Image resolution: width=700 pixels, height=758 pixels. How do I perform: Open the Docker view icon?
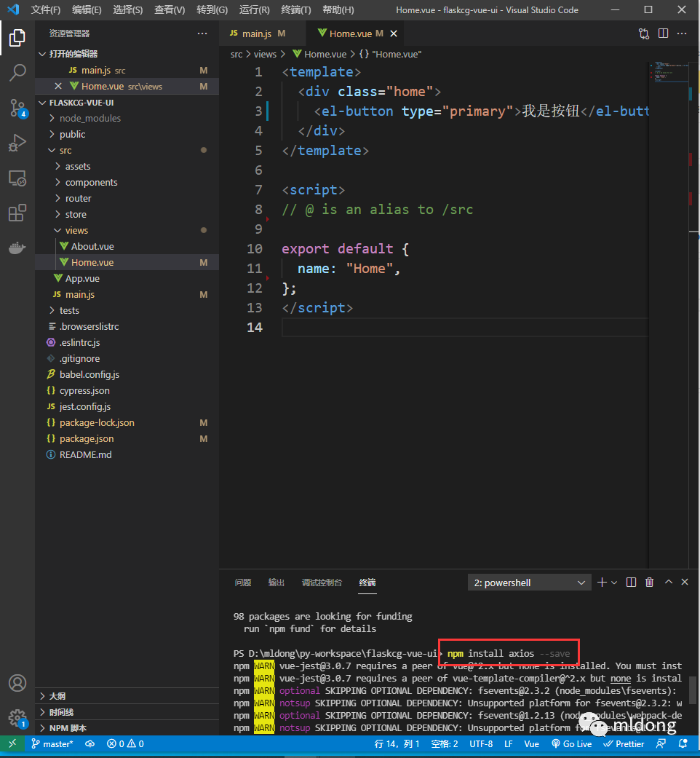coord(17,248)
